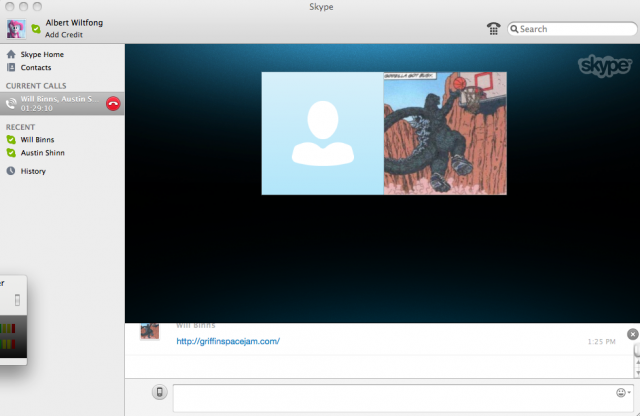The height and width of the screenshot is (416, 640).
Task: Click status icon next to Austin Shinn
Action: click(x=11, y=153)
